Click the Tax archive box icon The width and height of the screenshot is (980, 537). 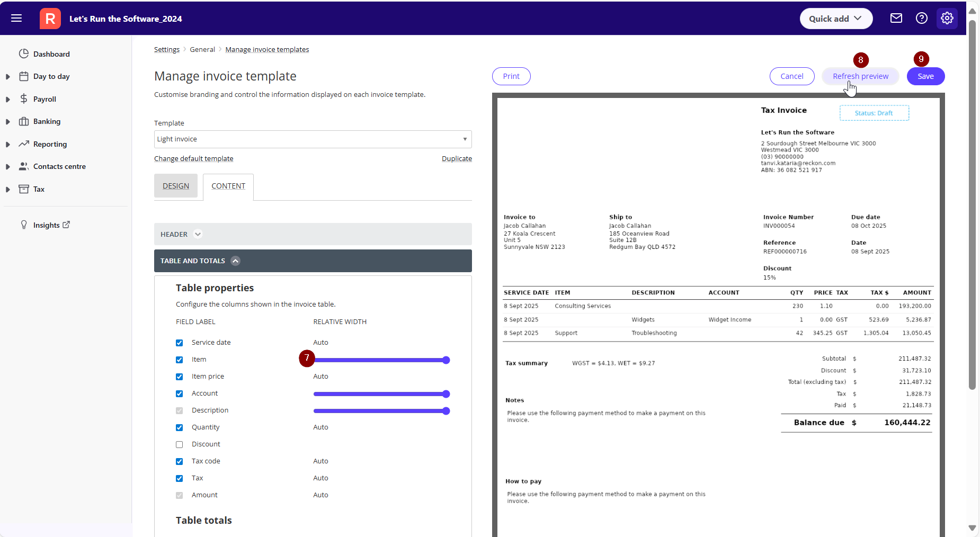click(x=24, y=189)
